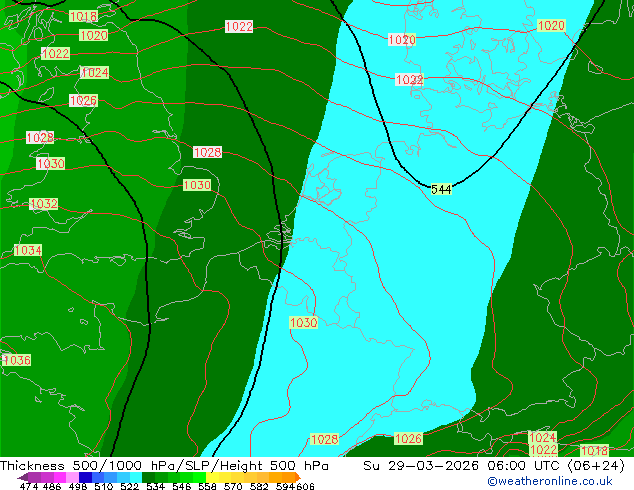The image size is (634, 490).
Task: Click the 1020 label over southern Sweden
Action: (551, 25)
